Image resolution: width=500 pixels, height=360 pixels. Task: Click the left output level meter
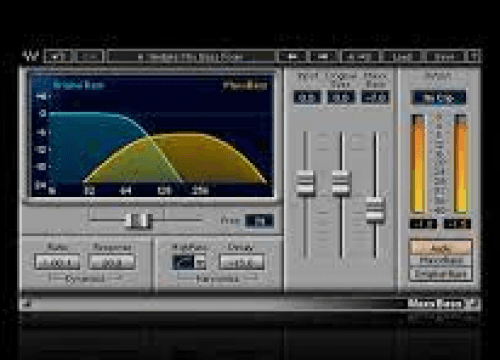pos(418,163)
